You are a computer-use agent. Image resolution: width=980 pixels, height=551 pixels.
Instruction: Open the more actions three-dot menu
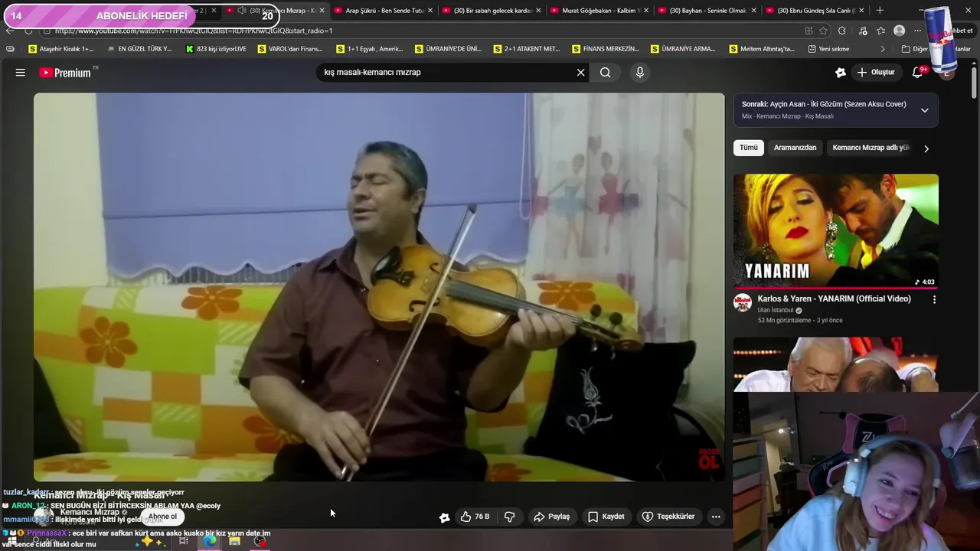pos(716,517)
